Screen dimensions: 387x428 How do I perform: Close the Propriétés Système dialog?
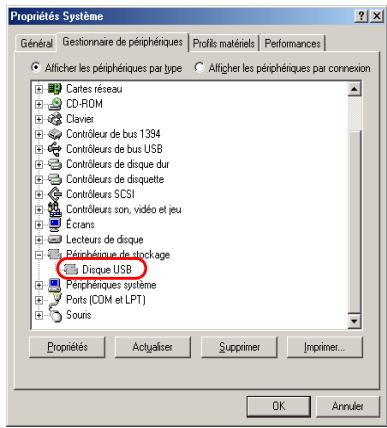377,16
